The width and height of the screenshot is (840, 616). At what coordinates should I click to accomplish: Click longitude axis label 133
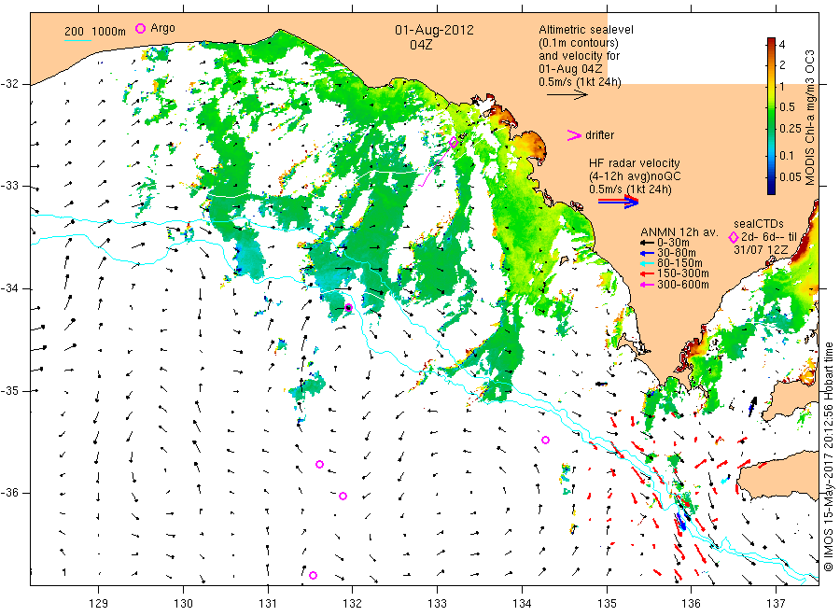pos(437,604)
